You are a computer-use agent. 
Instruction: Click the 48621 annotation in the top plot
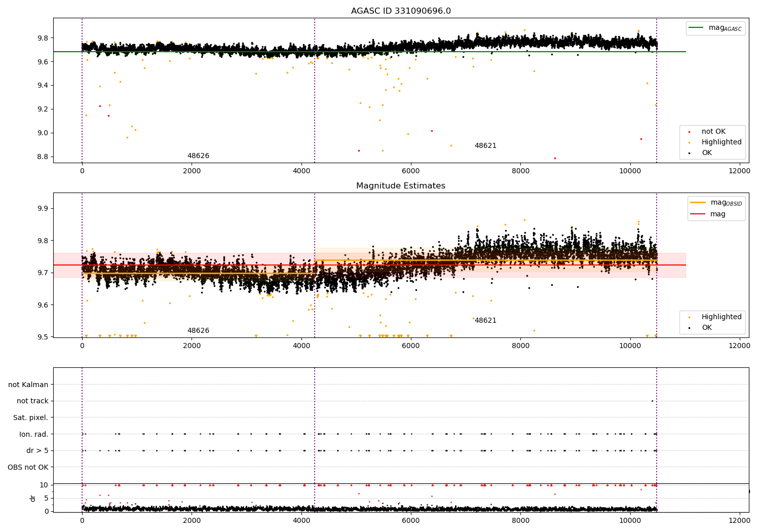[485, 146]
